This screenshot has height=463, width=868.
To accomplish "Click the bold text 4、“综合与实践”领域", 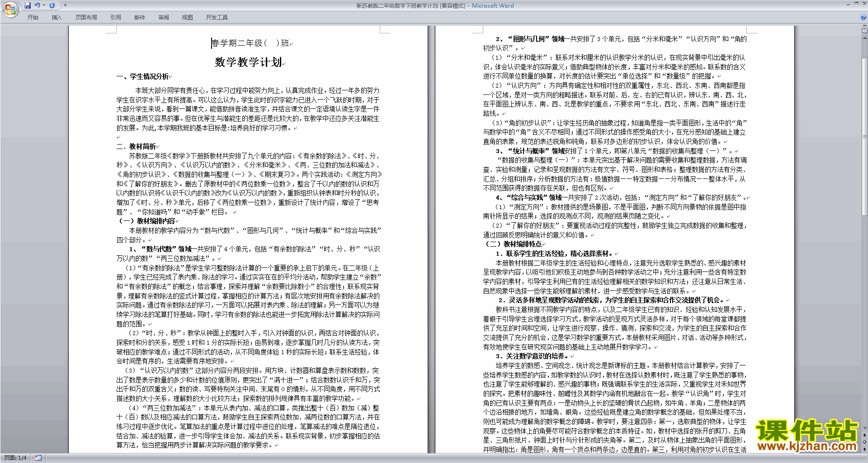I will 528,197.
